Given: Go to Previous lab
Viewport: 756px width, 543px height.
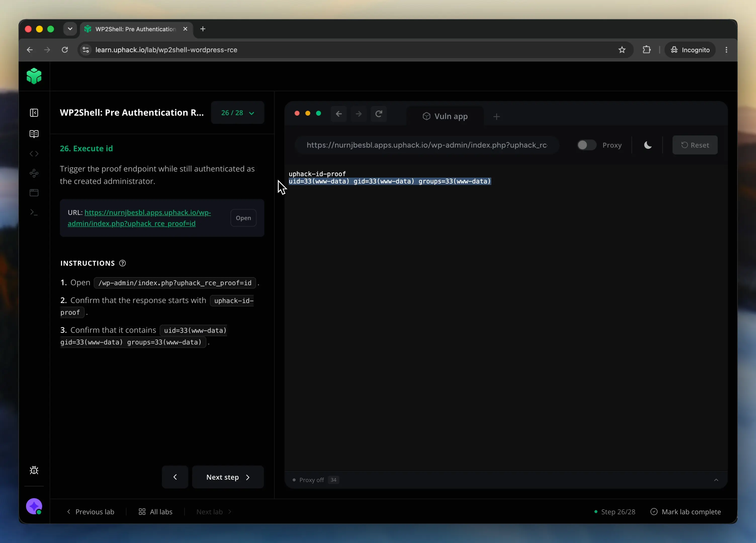Looking at the screenshot, I should point(91,512).
